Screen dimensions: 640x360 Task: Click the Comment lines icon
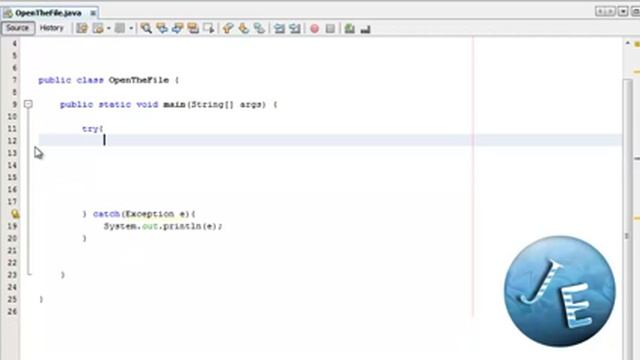click(349, 28)
